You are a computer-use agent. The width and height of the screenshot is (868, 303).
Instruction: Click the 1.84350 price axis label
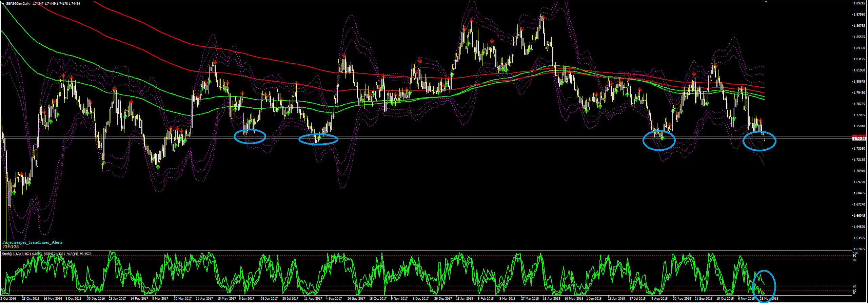pyautogui.click(x=859, y=48)
